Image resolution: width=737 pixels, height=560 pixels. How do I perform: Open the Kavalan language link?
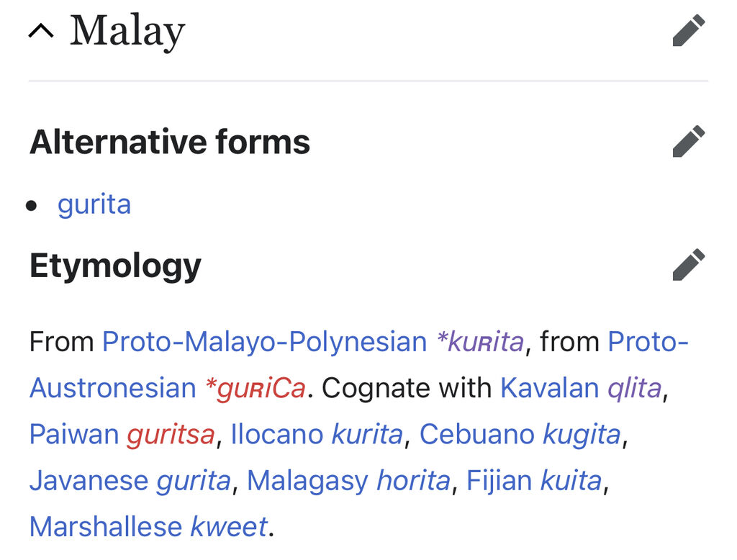click(x=549, y=388)
